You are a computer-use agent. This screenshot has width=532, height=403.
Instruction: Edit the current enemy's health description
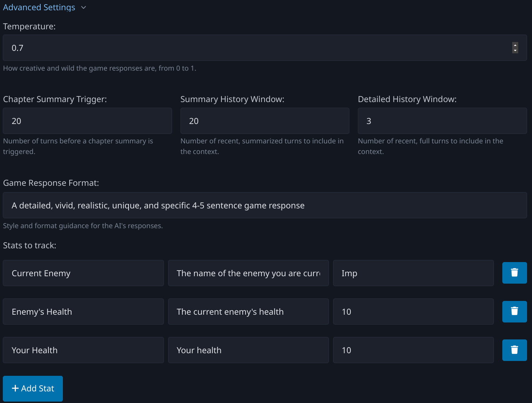click(x=248, y=312)
